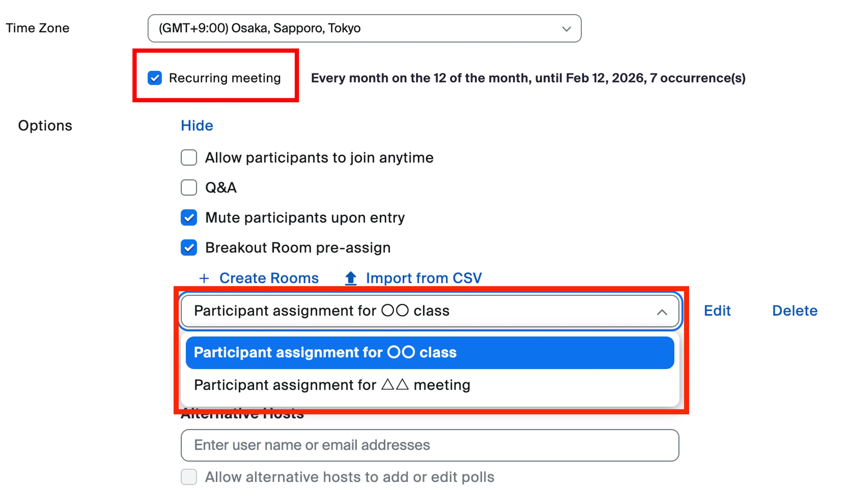Focus the Alternative Hosts email input field
This screenshot has height=504, width=849.
[429, 445]
